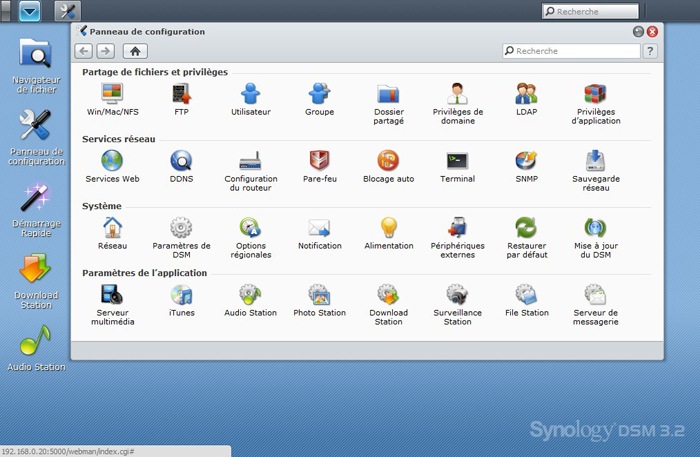Click the help question mark button
700x457 pixels.
[650, 51]
